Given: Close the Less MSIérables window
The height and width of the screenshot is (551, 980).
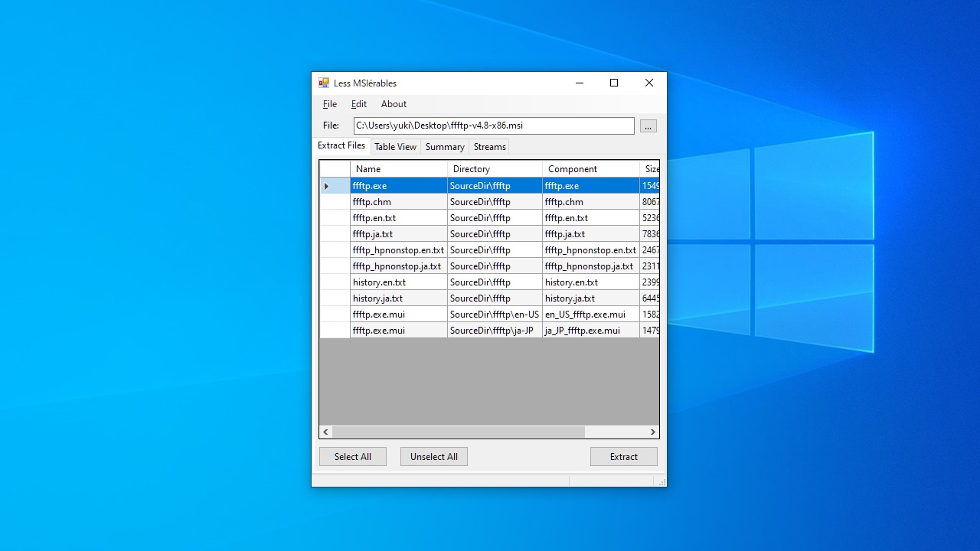Looking at the screenshot, I should coord(649,83).
